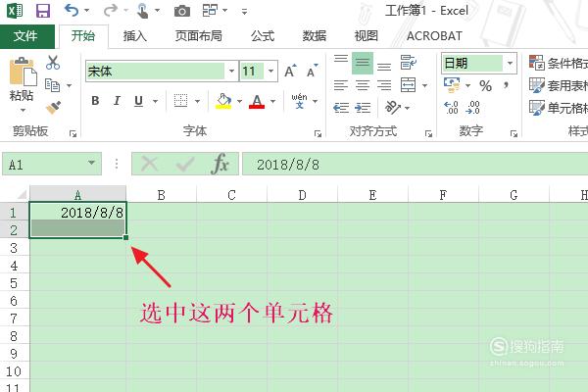Click the conditional formatting button
The image size is (588, 392).
pyautogui.click(x=558, y=63)
